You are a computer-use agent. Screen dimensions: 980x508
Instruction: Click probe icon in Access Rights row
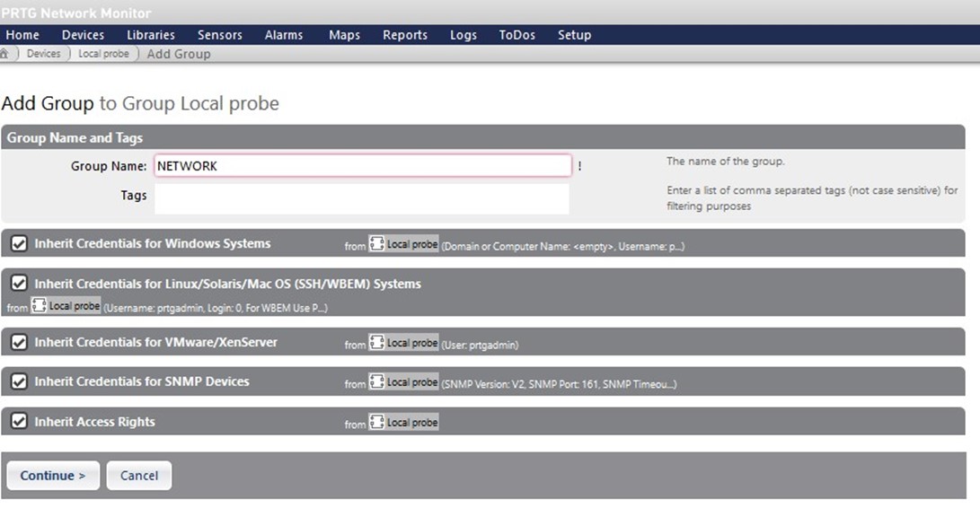(x=377, y=423)
